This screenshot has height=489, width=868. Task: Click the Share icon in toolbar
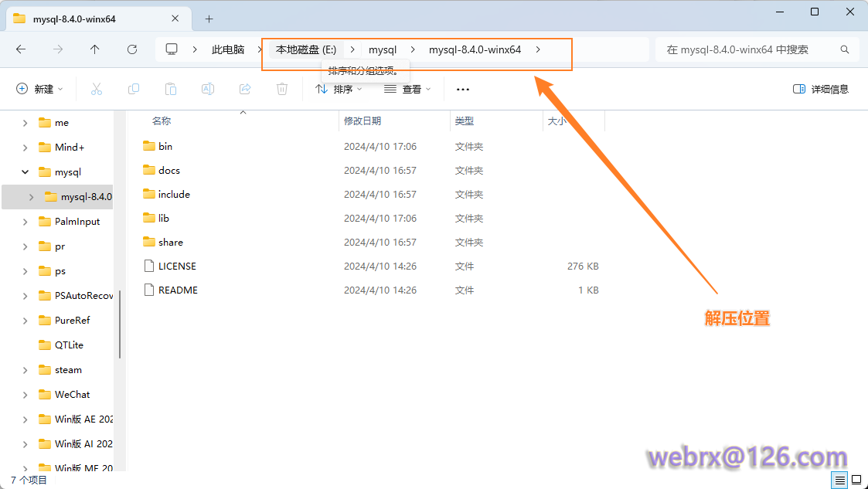[x=245, y=89]
